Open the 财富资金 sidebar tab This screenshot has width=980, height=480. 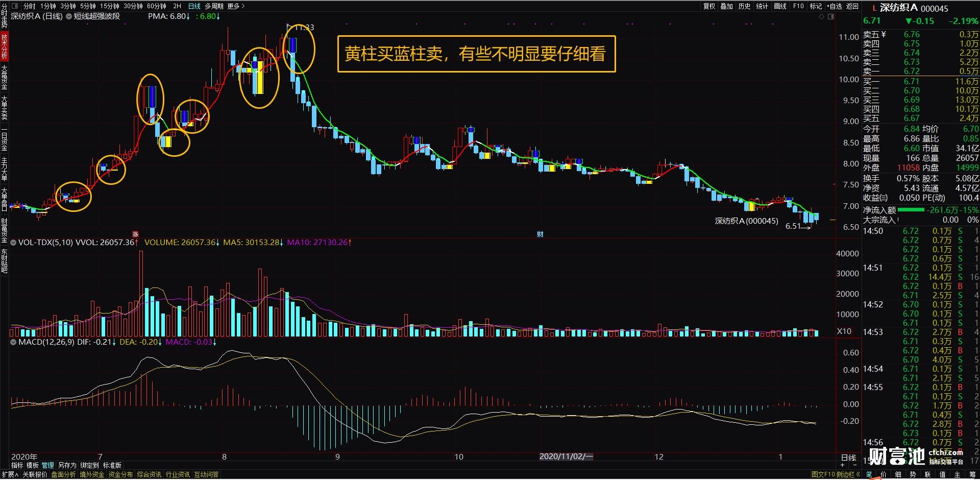click(x=4, y=230)
